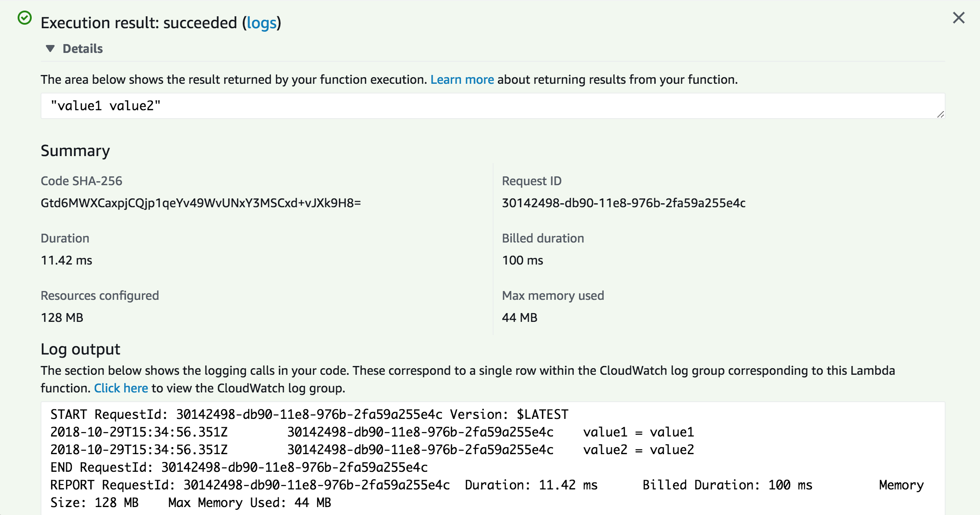
Task: Click the 100 ms billed duration value
Action: (x=522, y=260)
